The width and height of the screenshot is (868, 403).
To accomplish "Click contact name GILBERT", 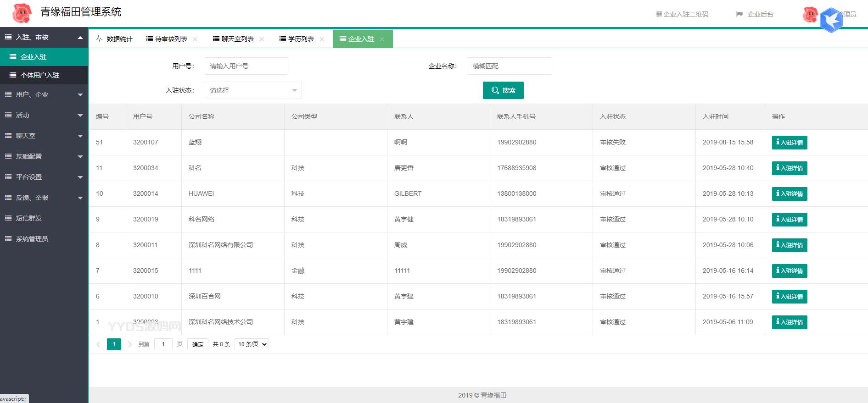I will pyautogui.click(x=408, y=193).
